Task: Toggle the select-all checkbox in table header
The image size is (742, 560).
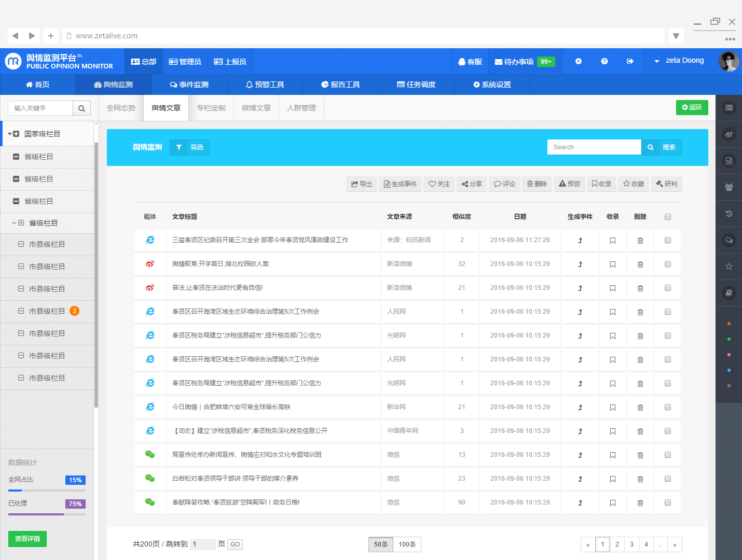Action: [667, 217]
